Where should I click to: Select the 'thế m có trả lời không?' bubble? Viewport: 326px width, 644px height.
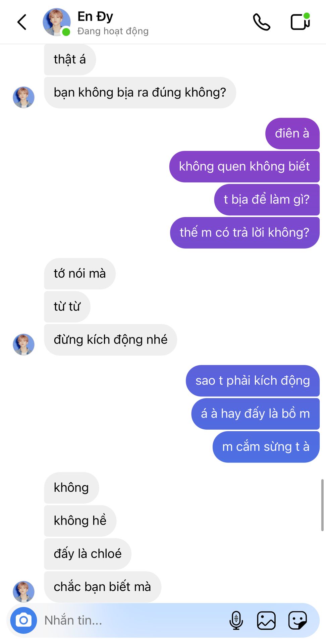click(x=245, y=233)
